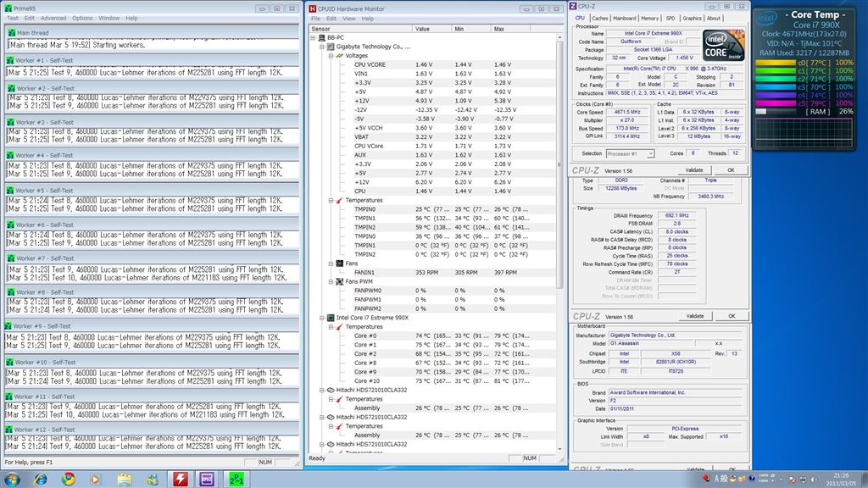This screenshot has width=868, height=488.
Task: Launch Google Chrome from the taskbar
Action: click(69, 479)
